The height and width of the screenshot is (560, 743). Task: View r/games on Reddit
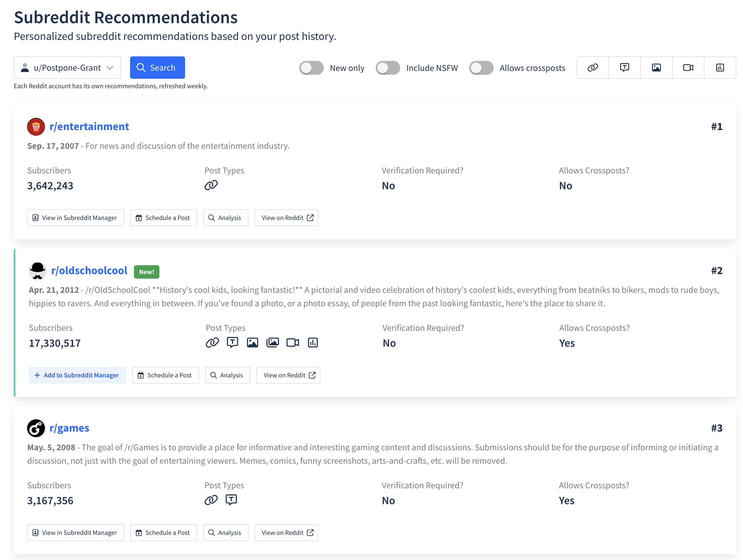tap(287, 532)
